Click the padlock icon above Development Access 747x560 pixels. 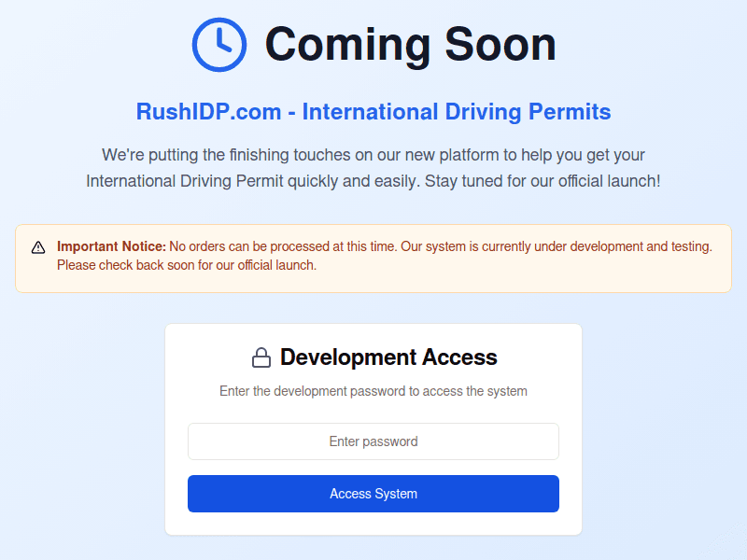[x=261, y=357]
